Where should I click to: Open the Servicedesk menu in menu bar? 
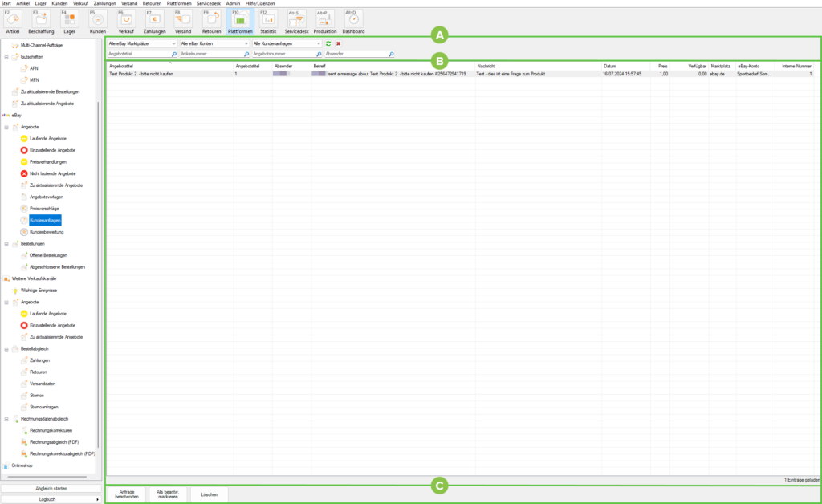[x=209, y=3]
